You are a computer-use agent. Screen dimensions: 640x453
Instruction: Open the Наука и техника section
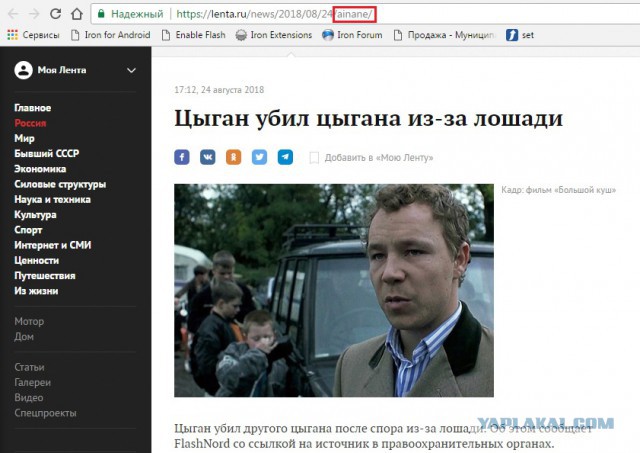click(x=52, y=200)
